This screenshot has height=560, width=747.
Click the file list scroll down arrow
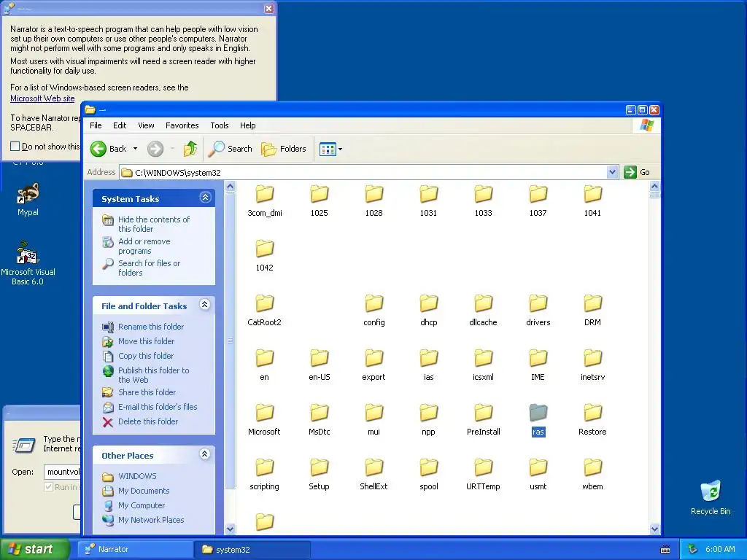(x=654, y=529)
